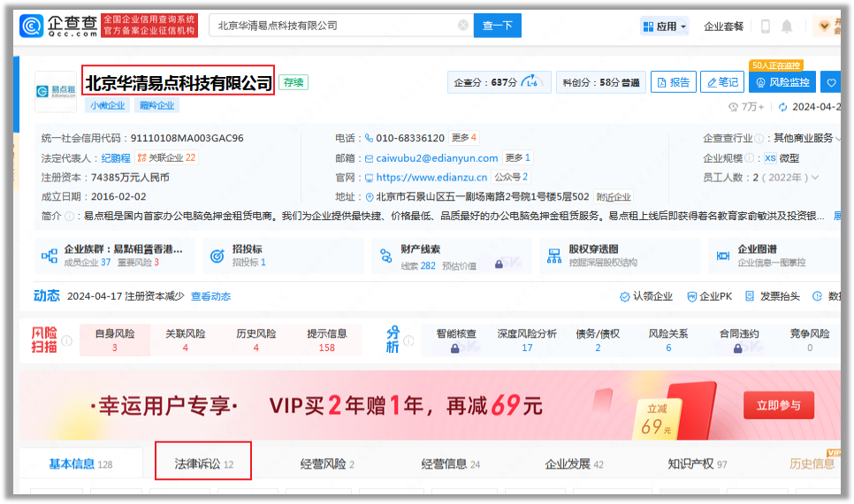Screen dimensions: 854x504
Task: Click the 笔记 button
Action: pyautogui.click(x=722, y=82)
